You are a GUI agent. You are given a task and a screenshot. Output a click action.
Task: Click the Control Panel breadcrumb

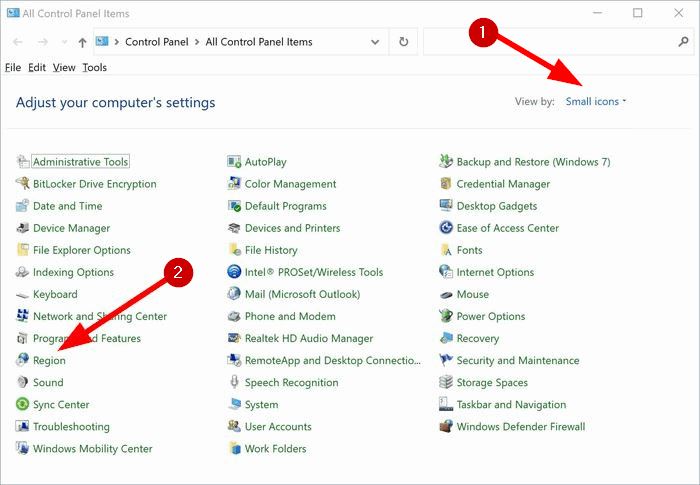tap(157, 42)
